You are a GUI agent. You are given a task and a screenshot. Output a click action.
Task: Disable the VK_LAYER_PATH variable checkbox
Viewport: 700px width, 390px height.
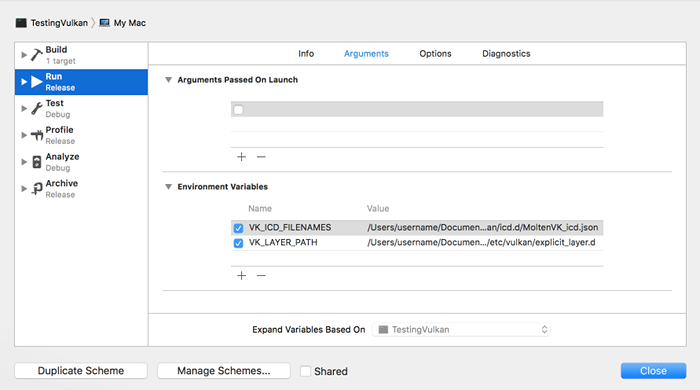238,243
